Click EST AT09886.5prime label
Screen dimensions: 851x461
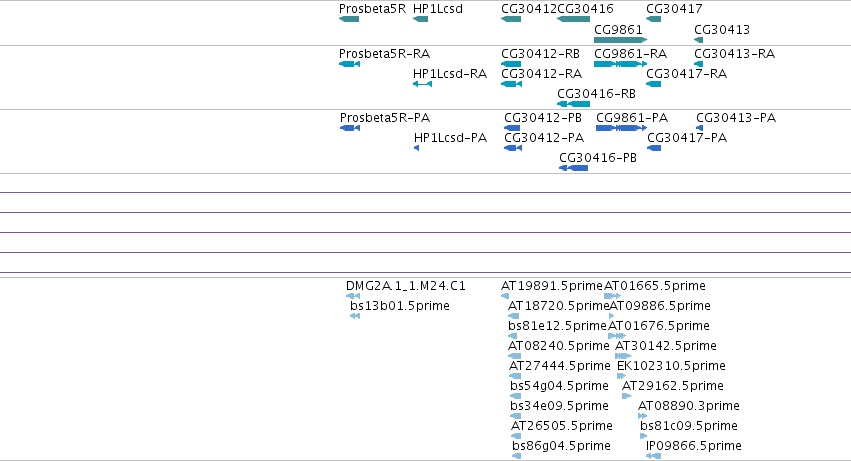(660, 306)
